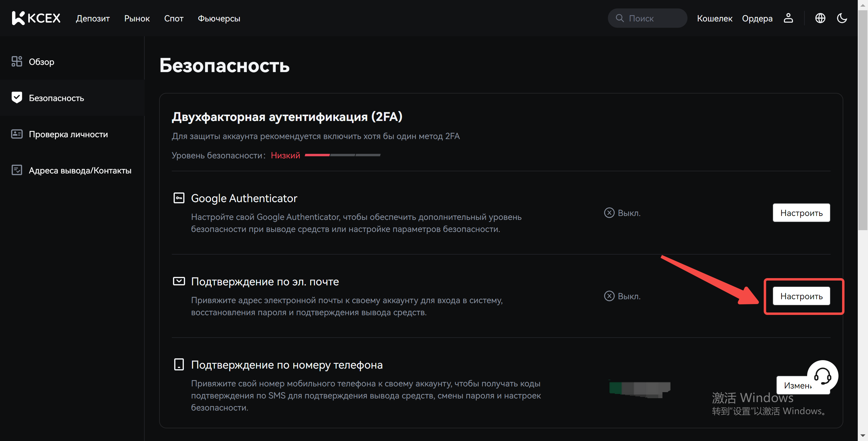Open the Рынок menu item

tap(137, 18)
